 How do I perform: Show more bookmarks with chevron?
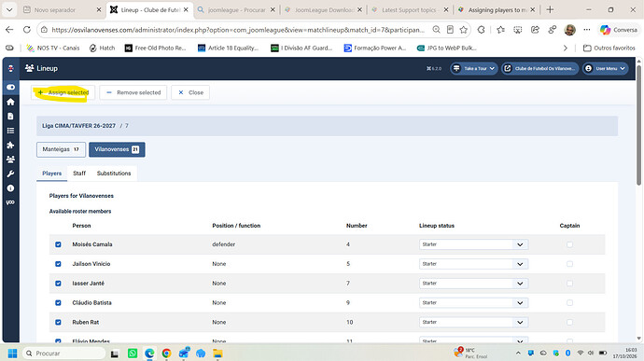pyautogui.click(x=566, y=49)
